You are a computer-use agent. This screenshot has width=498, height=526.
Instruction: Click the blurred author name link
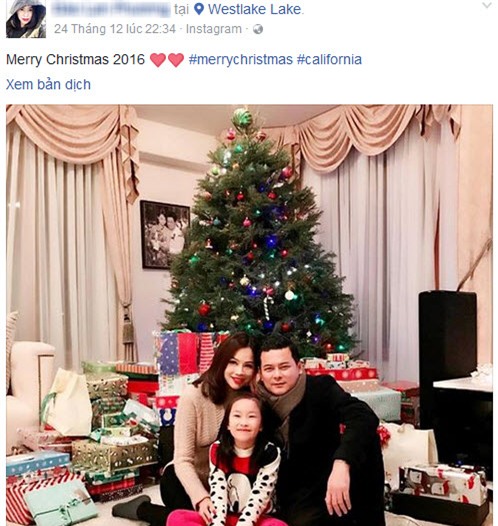[x=111, y=9]
